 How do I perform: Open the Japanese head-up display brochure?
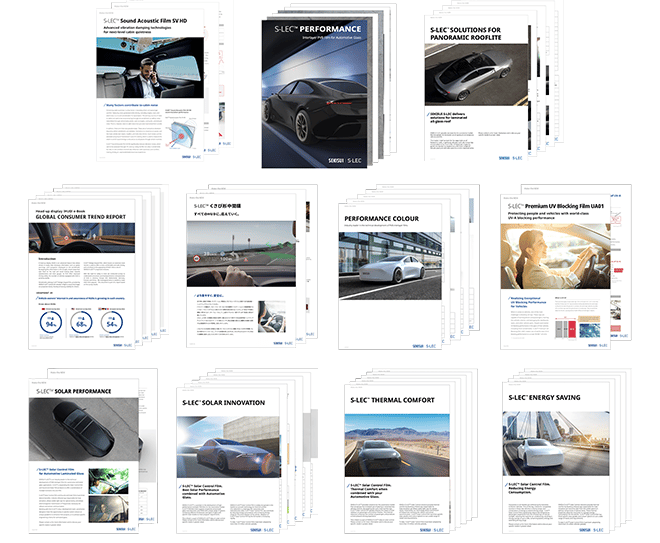241,270
